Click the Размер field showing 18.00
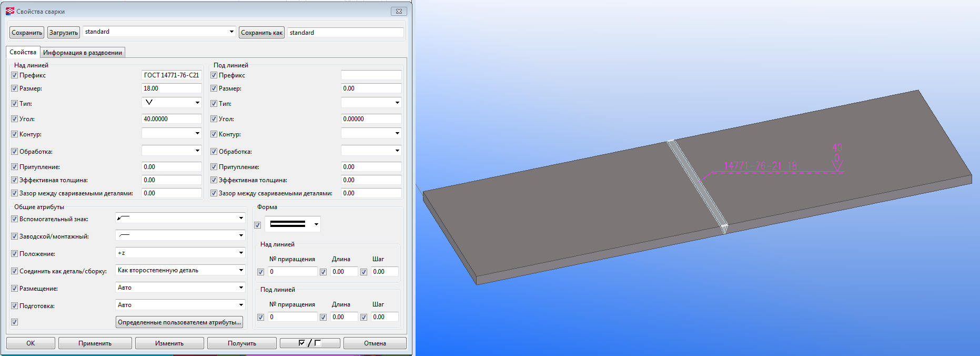Image resolution: width=980 pixels, height=356 pixels. point(171,88)
